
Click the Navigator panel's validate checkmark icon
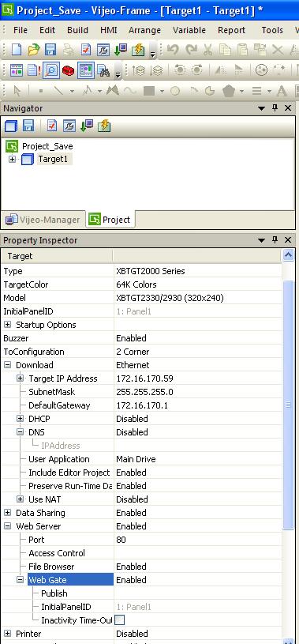pyautogui.click(x=52, y=126)
